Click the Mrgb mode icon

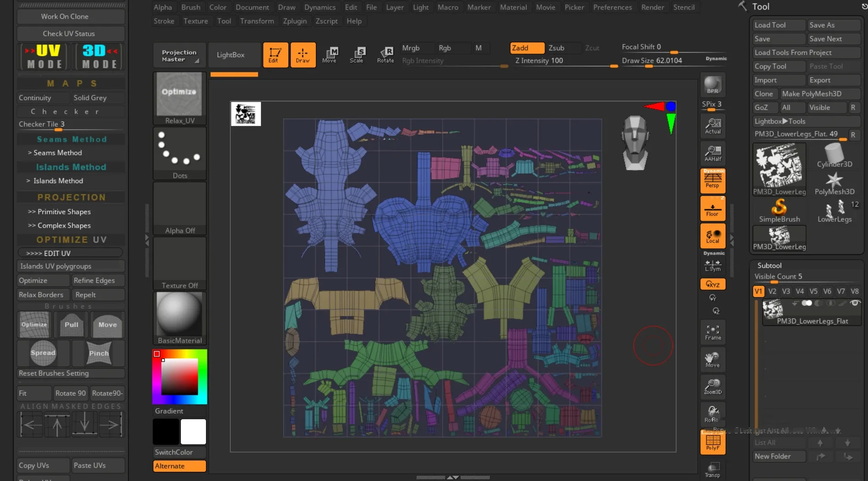pyautogui.click(x=416, y=48)
